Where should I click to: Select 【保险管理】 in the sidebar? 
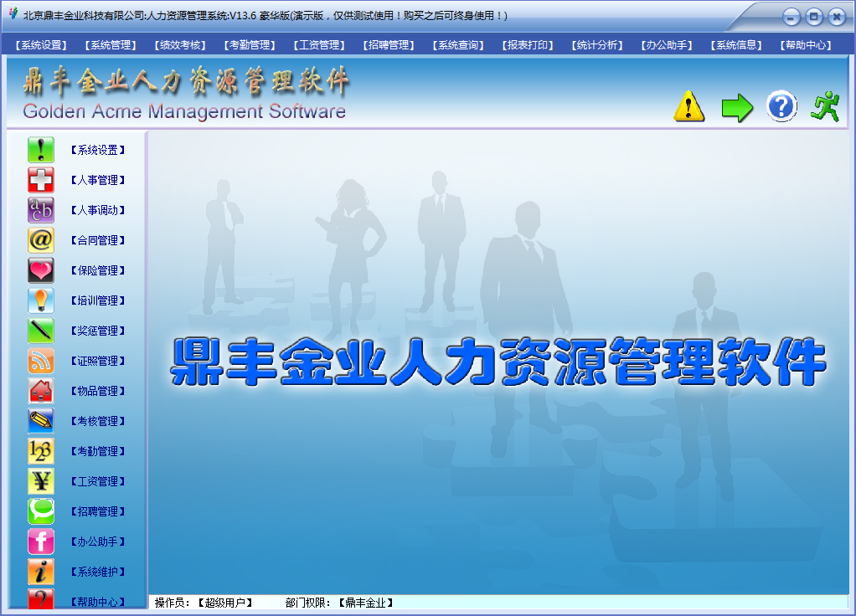click(x=98, y=270)
